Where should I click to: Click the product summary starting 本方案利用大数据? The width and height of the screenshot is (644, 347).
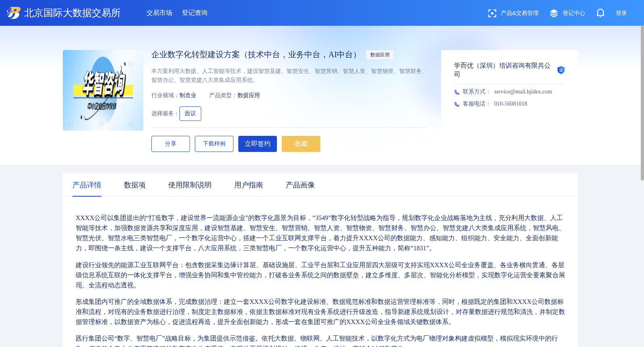(x=289, y=76)
